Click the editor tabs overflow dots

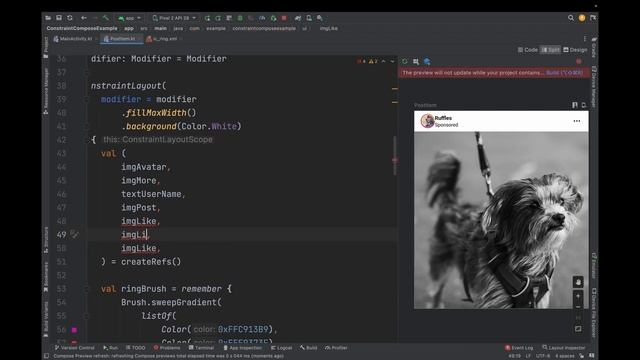click(584, 39)
